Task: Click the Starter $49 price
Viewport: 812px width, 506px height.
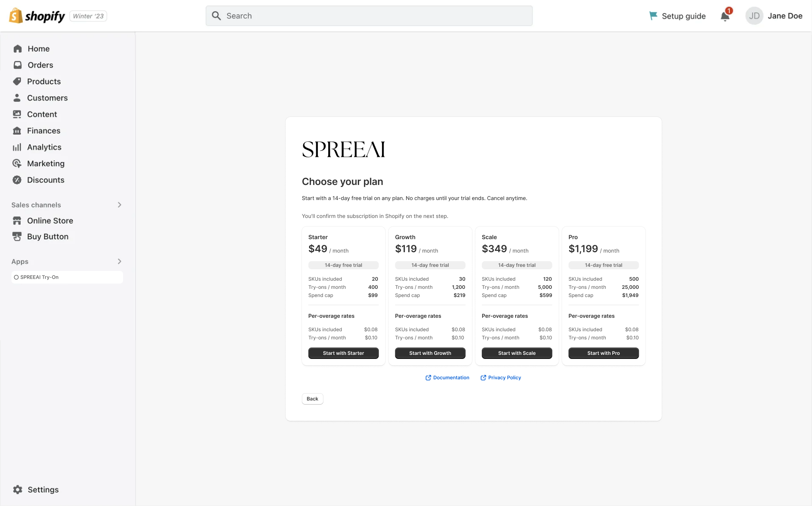Action: pos(318,249)
